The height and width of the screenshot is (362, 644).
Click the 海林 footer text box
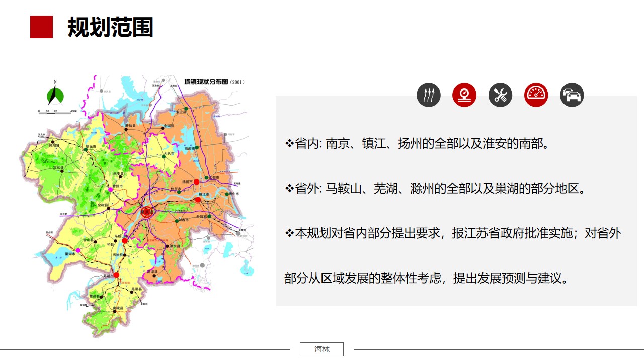[x=321, y=349]
